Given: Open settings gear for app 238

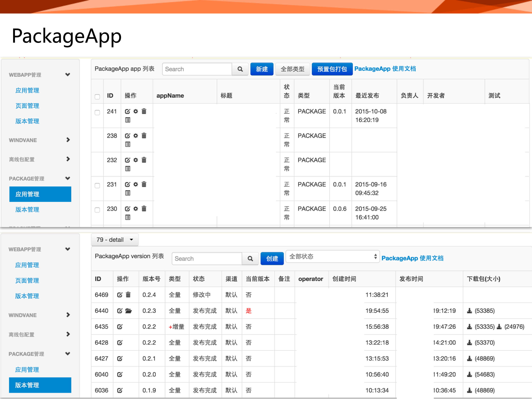Looking at the screenshot, I should coord(136,136).
